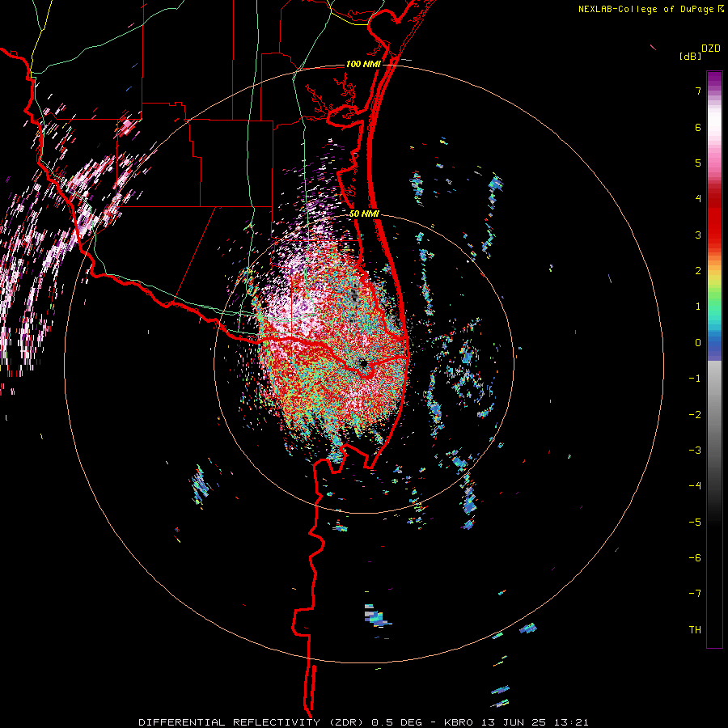Click the 50 NMI range ring label
This screenshot has height=728, width=728.
click(365, 214)
